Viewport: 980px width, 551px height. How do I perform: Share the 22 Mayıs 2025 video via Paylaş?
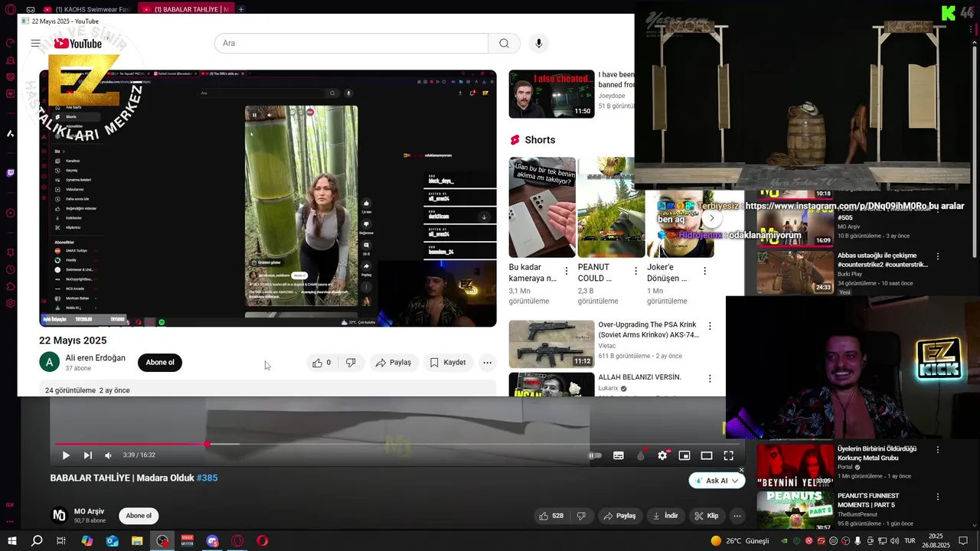pos(394,363)
